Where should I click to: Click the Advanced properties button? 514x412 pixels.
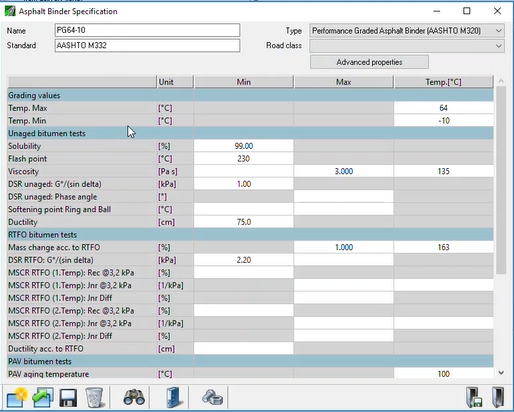(x=369, y=62)
